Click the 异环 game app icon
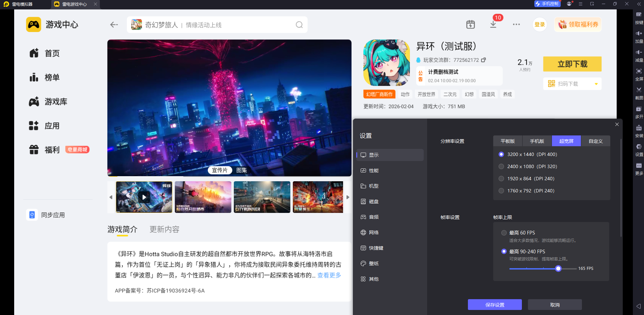 click(x=386, y=63)
